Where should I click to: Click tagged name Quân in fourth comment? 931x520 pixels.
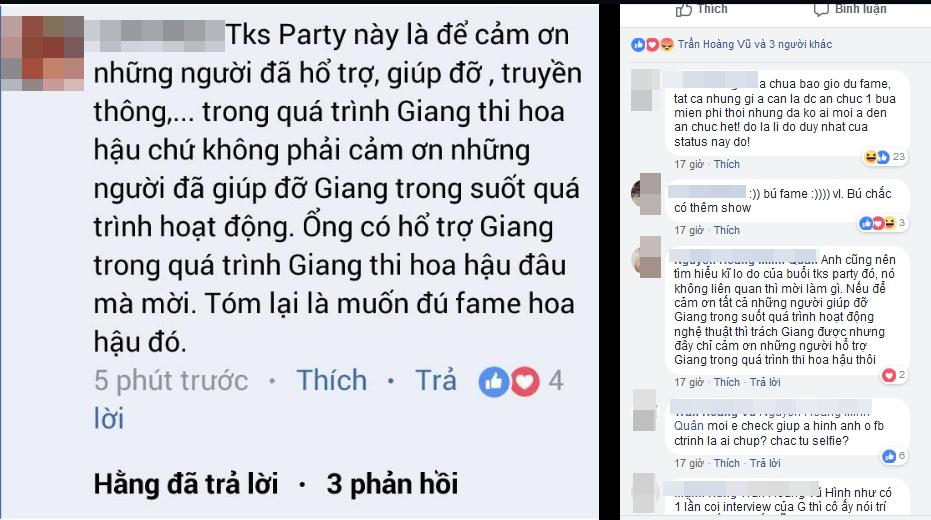[x=688, y=426]
